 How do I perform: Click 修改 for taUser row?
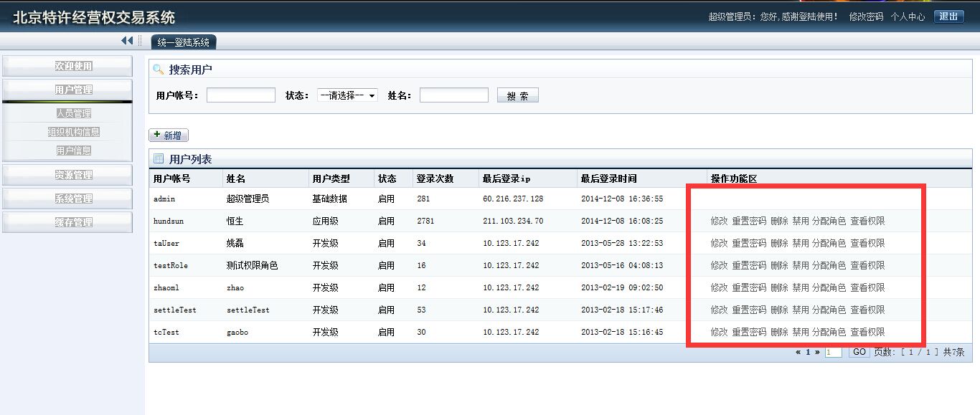719,243
